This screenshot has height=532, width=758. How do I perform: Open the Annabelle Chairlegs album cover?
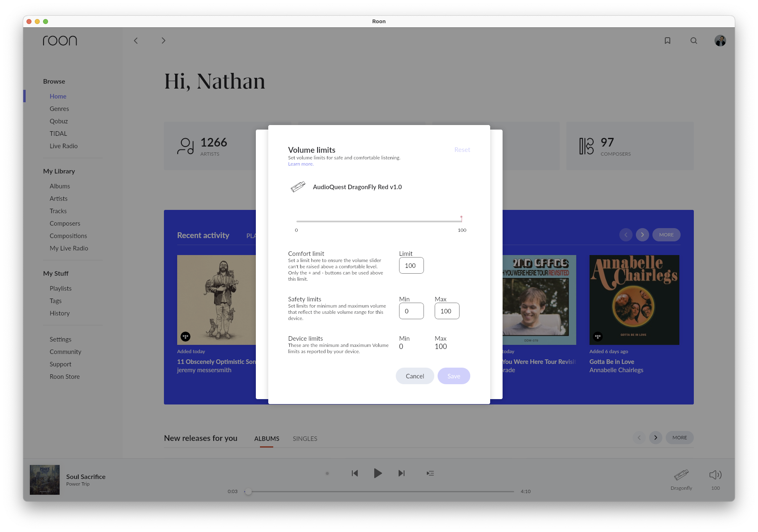pyautogui.click(x=634, y=300)
